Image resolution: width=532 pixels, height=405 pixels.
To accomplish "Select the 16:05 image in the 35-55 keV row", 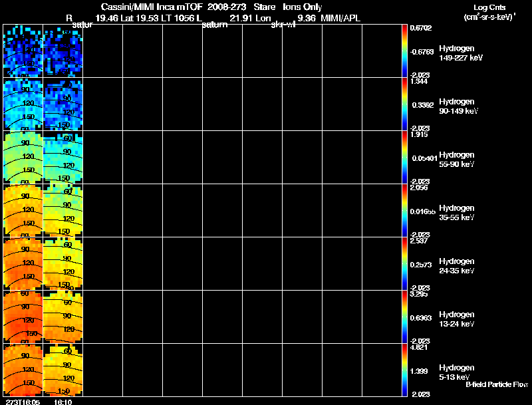I will tap(23, 211).
